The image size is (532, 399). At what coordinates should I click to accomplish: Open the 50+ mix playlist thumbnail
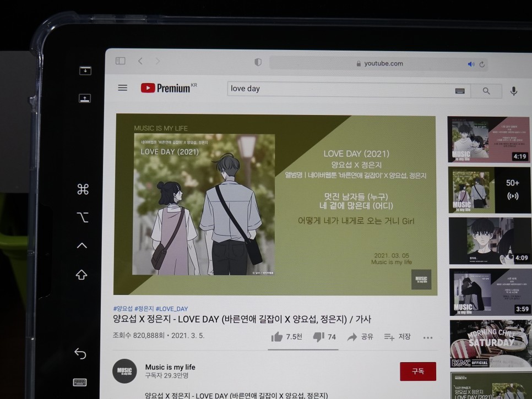click(x=489, y=190)
